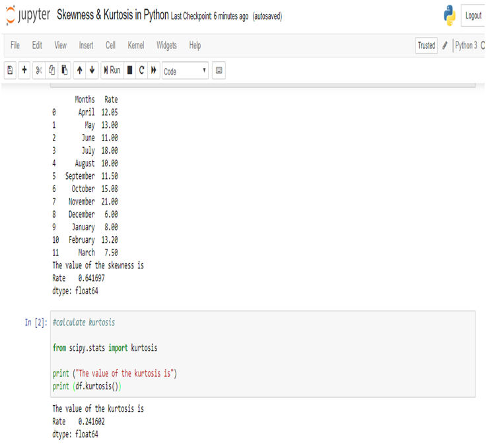This screenshot has width=486, height=448.
Task: Open the Kernel menu
Action: tap(136, 46)
